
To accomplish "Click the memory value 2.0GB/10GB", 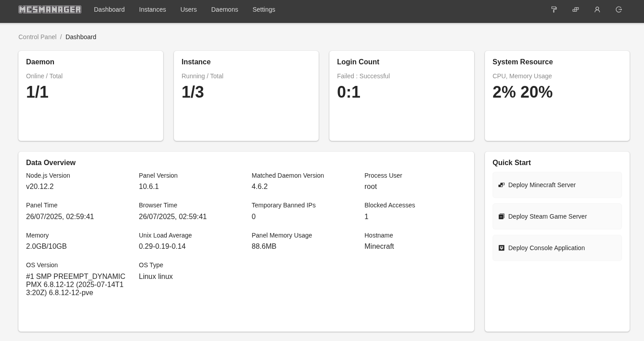I will (46, 247).
